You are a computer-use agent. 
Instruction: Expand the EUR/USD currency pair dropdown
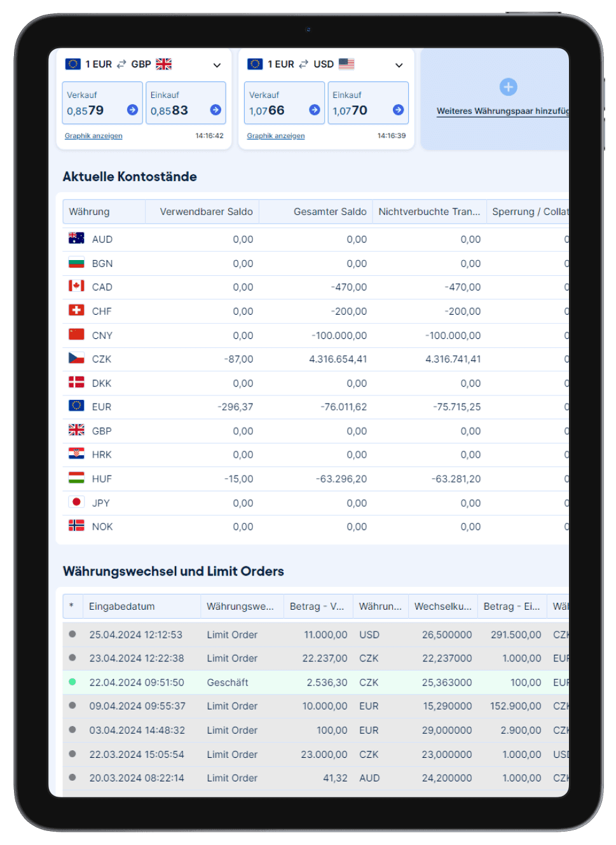(399, 65)
